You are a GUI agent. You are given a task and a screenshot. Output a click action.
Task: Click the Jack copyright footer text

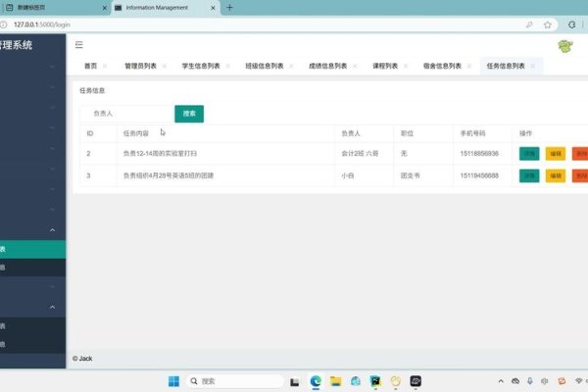82,359
